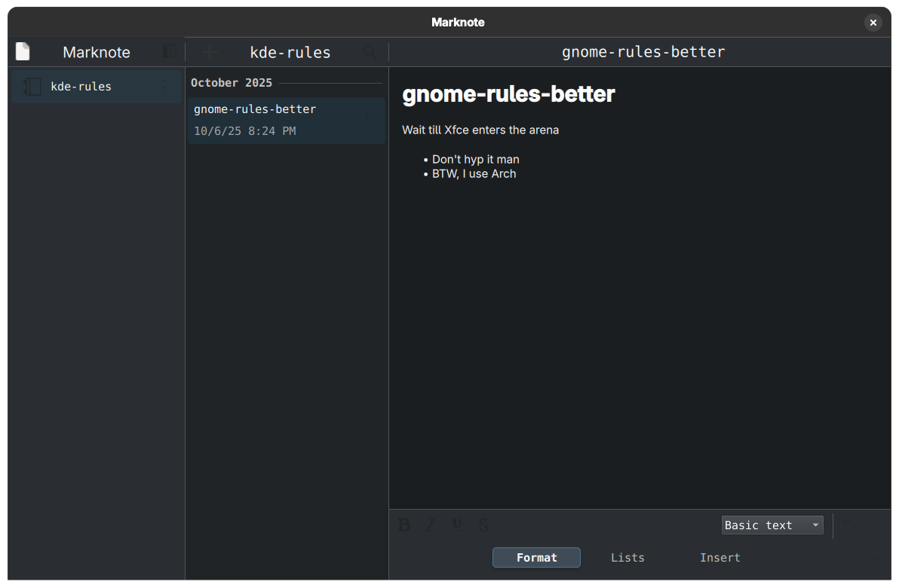Screen dimensions: 899x588
Task: Expand the Basic text combo box arrow
Action: [x=815, y=525]
